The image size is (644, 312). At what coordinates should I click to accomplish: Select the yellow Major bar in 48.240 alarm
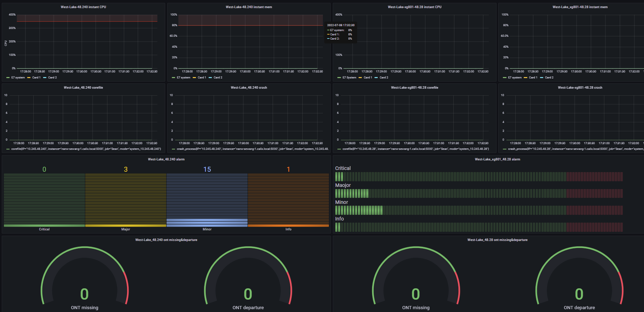[126, 225]
